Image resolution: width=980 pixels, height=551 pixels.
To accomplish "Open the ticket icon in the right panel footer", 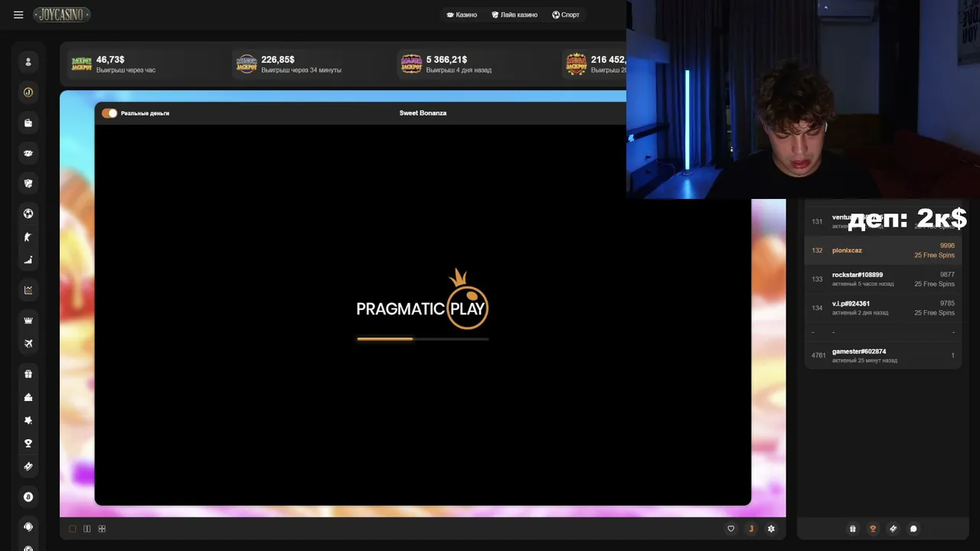I will pos(893,529).
